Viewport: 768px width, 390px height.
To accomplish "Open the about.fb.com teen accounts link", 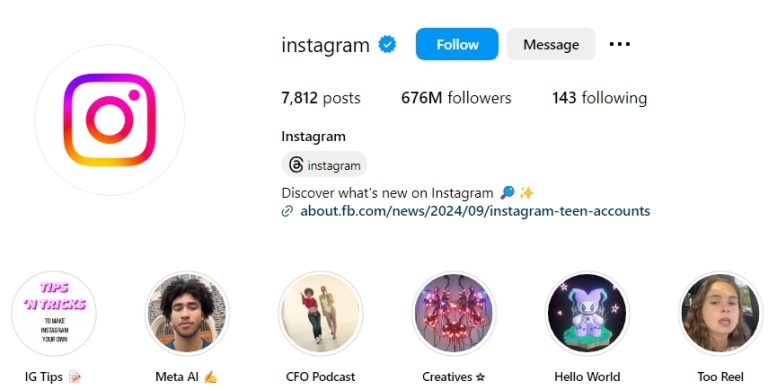I will click(x=475, y=211).
